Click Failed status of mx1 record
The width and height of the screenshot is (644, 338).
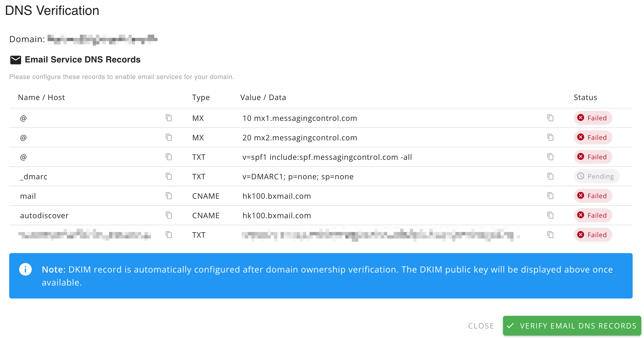click(x=593, y=118)
